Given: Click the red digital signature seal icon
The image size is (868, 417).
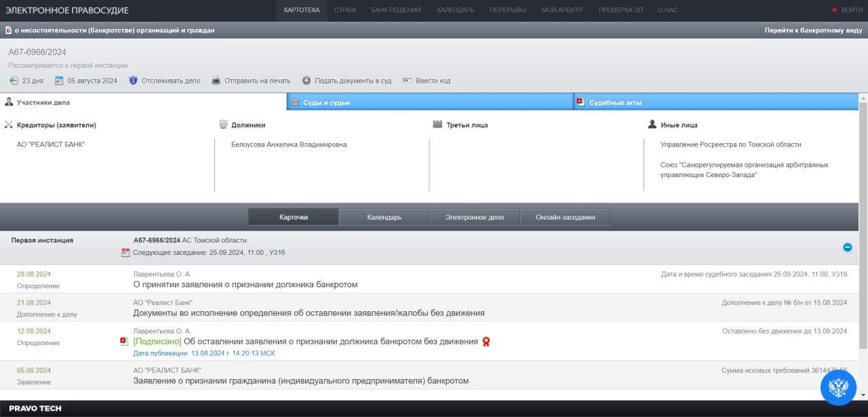Looking at the screenshot, I should pos(486,342).
